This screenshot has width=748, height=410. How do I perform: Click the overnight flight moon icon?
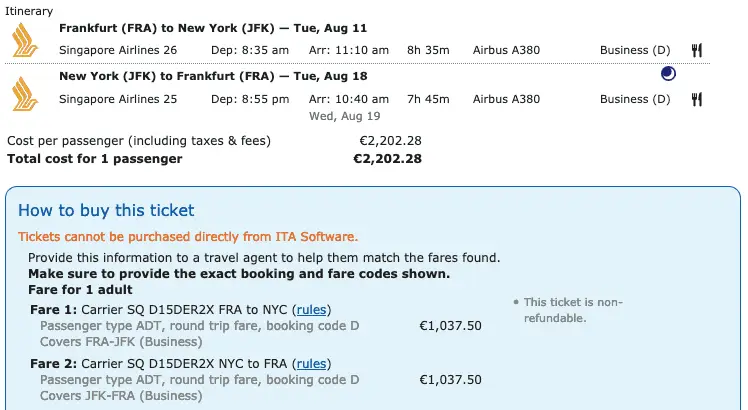pos(669,74)
